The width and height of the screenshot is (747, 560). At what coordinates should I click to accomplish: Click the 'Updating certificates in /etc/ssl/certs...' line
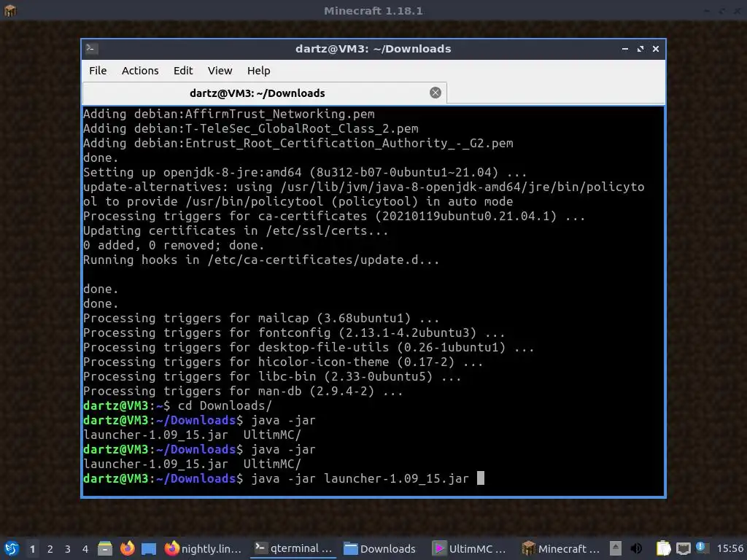click(x=236, y=231)
